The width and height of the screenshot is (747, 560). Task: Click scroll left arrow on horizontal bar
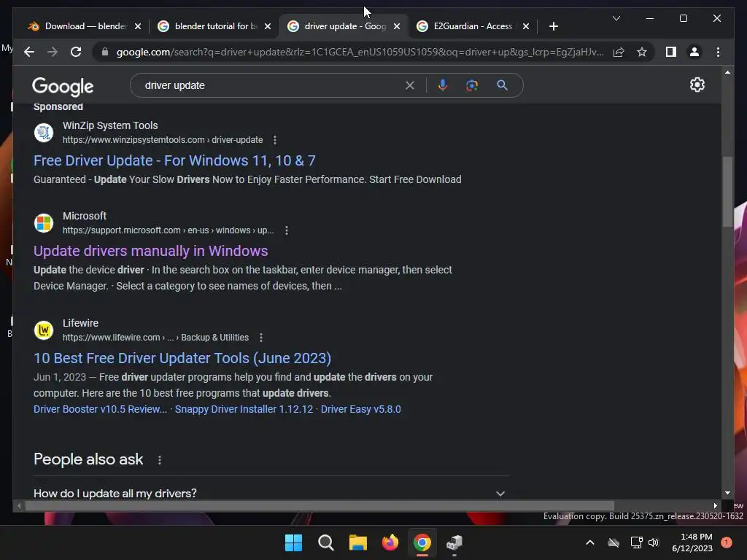(19, 506)
